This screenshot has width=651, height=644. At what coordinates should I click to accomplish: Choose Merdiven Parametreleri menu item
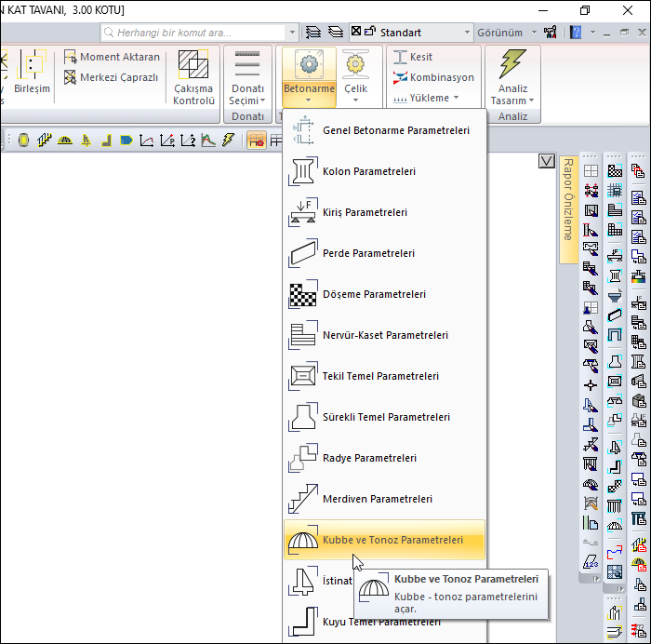click(x=377, y=499)
